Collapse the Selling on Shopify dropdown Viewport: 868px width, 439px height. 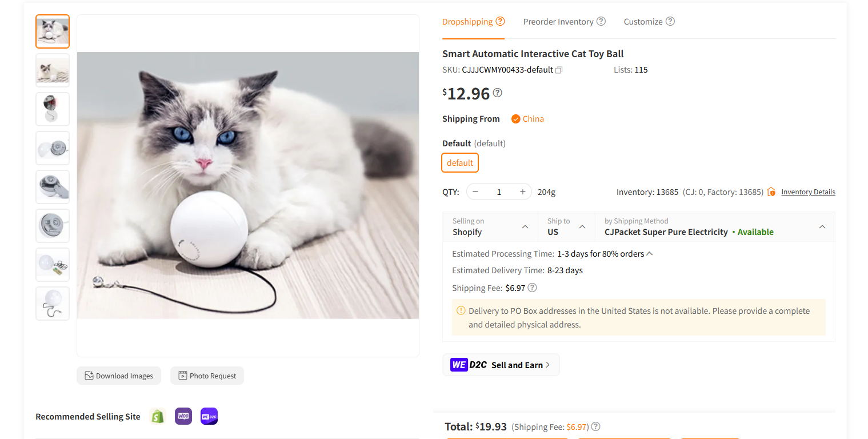point(525,226)
